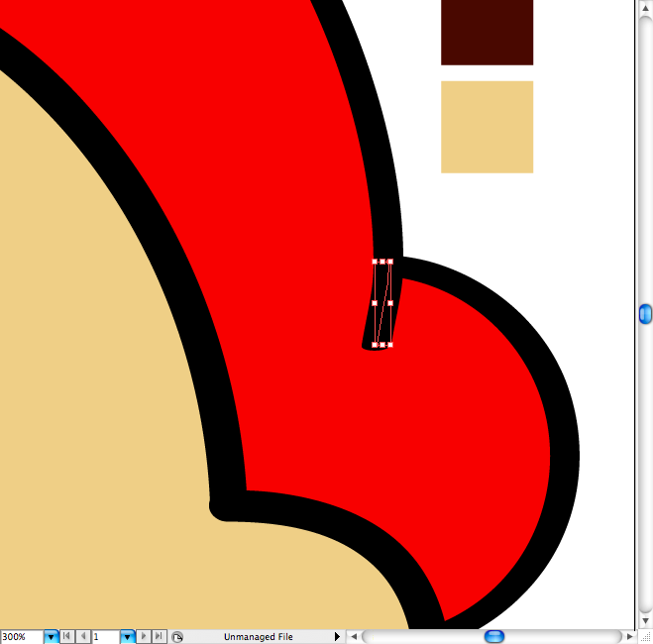Image resolution: width=653 pixels, height=644 pixels.
Task: Go to the last artboard
Action: [159, 636]
